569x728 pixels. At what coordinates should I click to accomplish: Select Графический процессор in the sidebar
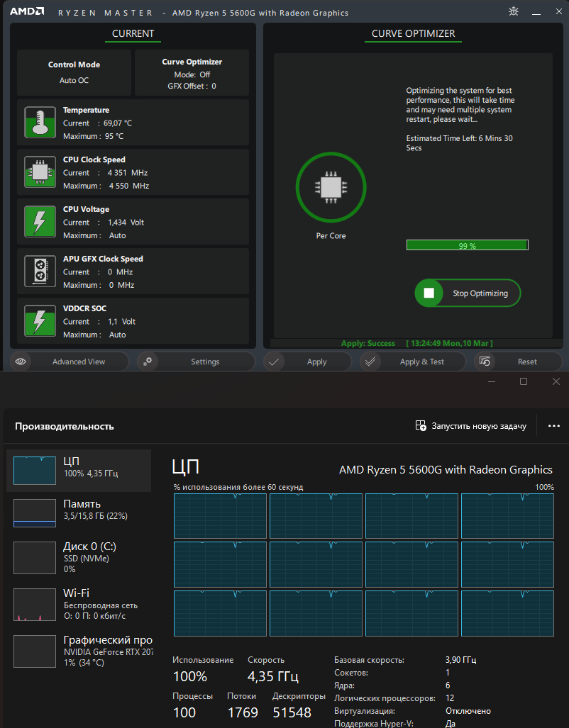(x=79, y=651)
